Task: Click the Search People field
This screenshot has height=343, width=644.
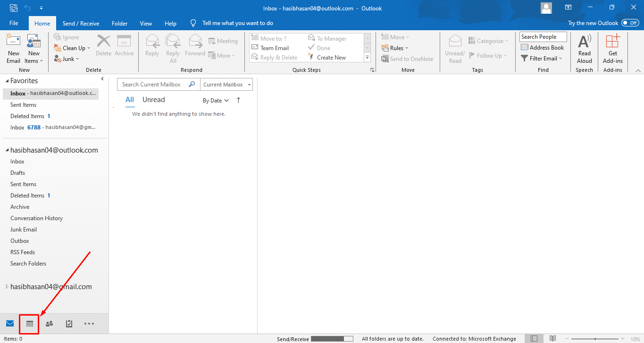Action: point(543,37)
